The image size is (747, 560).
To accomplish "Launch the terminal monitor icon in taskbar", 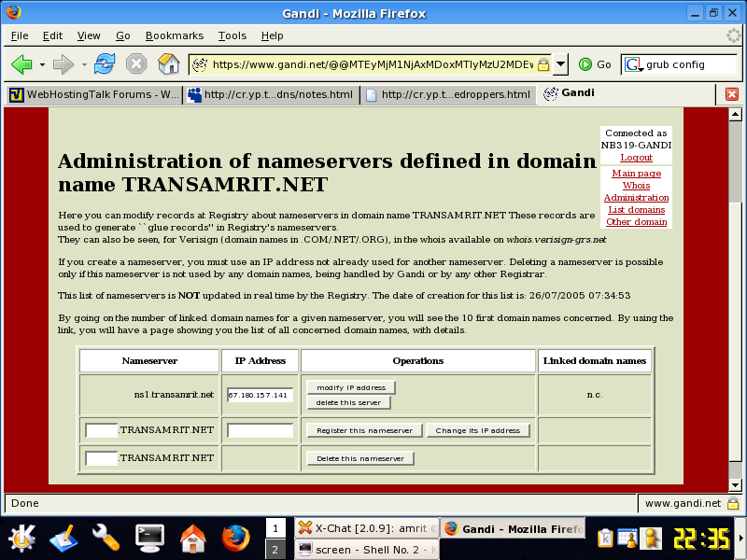I will pos(149,539).
